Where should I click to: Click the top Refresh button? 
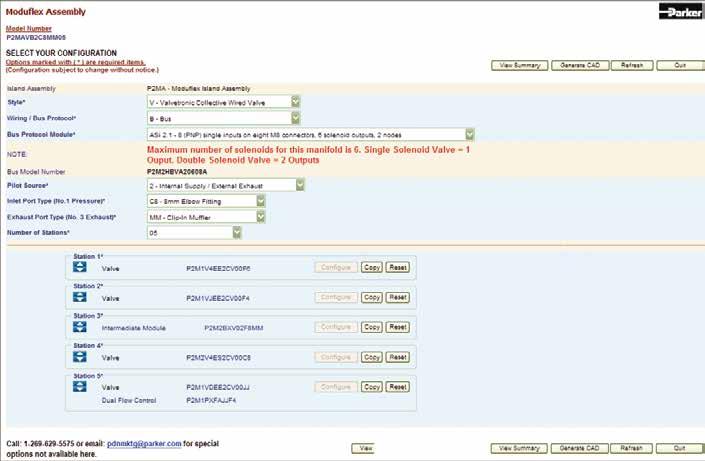pos(632,65)
